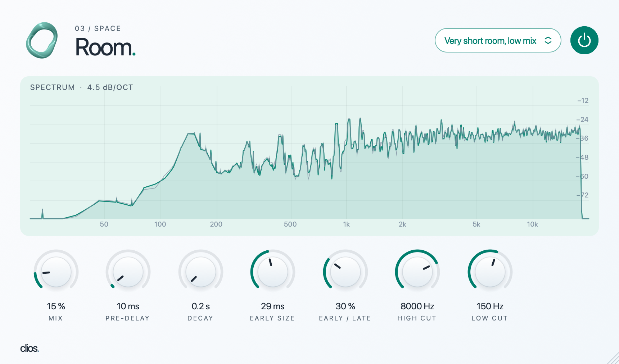Click the Decay knob
Screen dimensions: 619x364
(x=201, y=272)
